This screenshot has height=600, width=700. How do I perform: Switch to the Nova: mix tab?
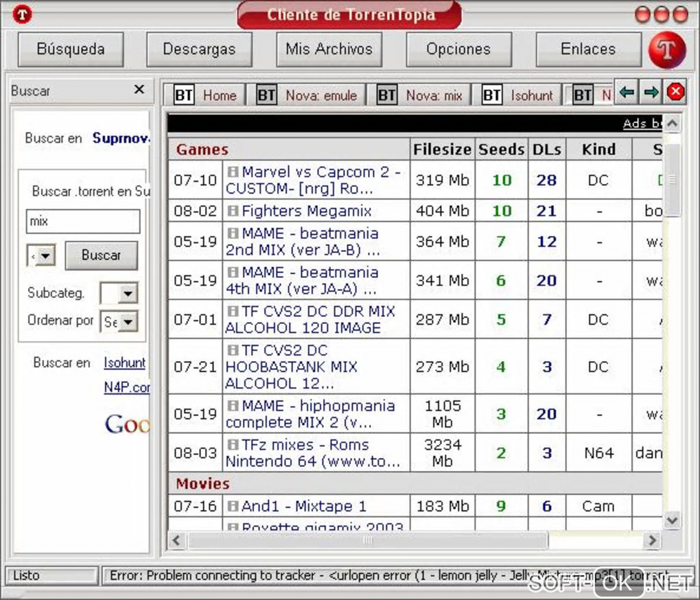419,95
